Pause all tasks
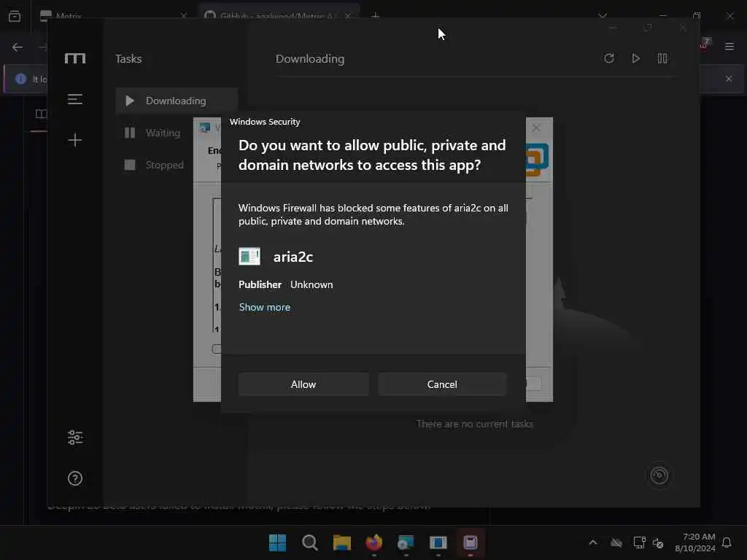This screenshot has height=560, width=747. click(662, 58)
